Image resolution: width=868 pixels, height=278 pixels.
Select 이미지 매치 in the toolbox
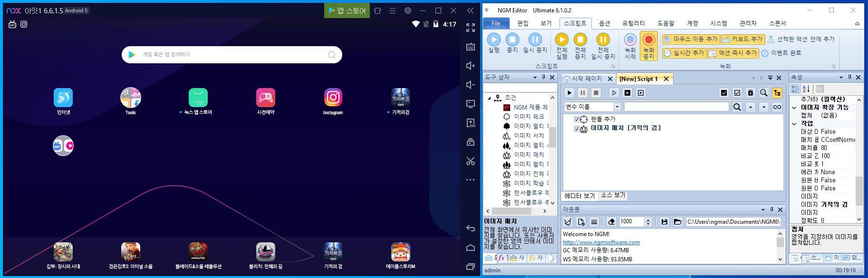click(x=529, y=155)
